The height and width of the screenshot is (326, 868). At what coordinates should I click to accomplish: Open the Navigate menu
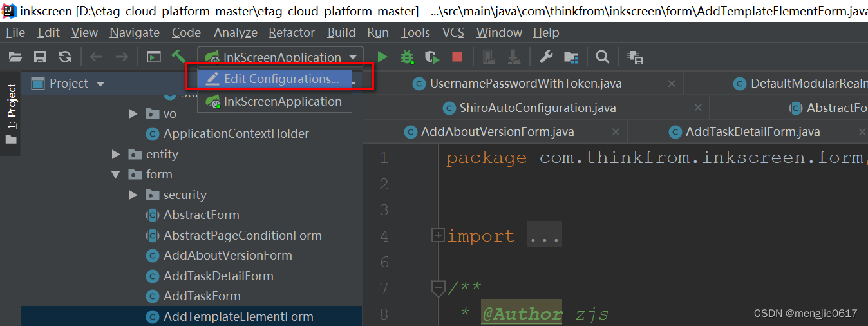coord(135,32)
